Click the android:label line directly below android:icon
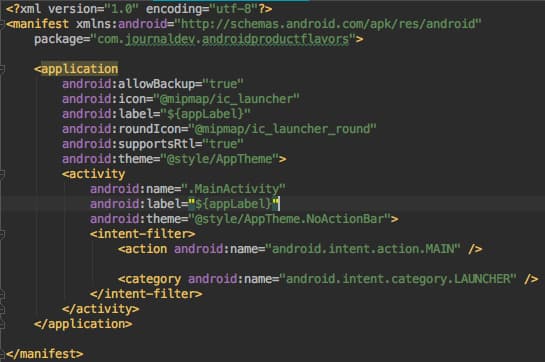Screen dimensions: 545x362 point(156,114)
